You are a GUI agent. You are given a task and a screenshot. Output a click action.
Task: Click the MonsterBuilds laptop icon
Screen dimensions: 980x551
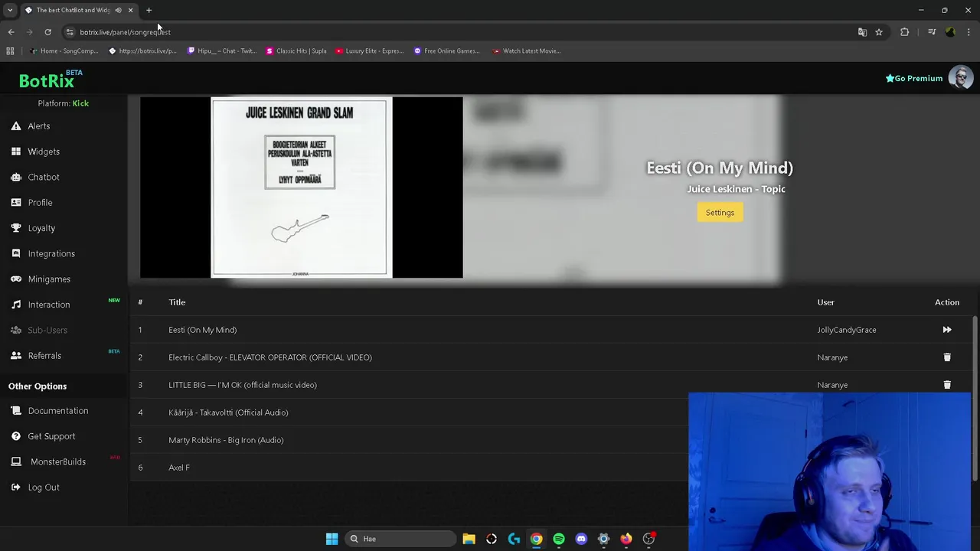(x=16, y=461)
